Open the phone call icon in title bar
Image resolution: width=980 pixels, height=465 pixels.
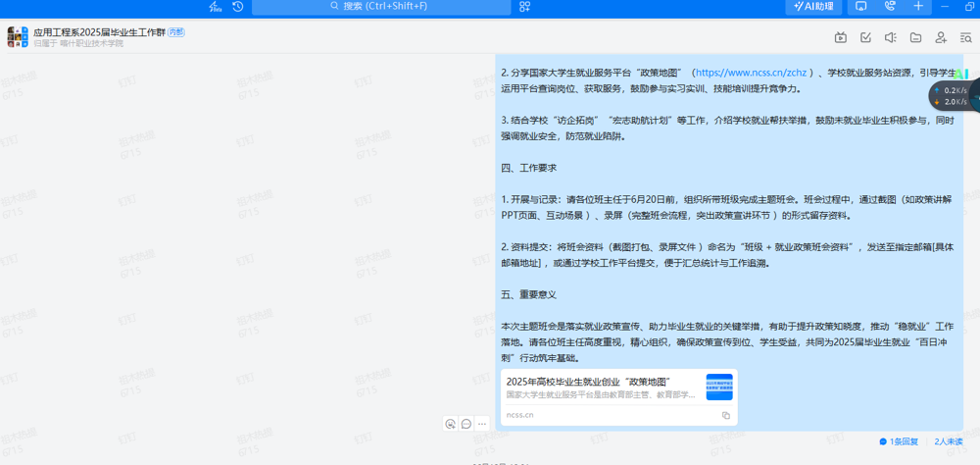pos(890,7)
